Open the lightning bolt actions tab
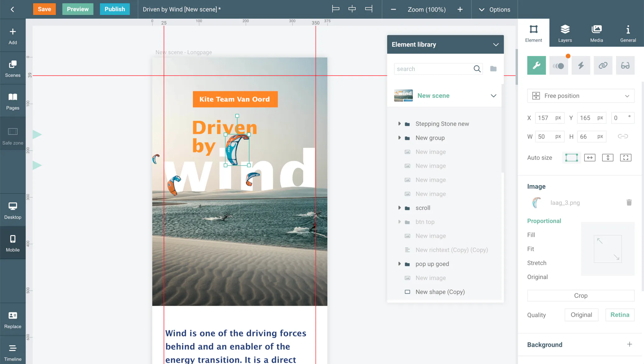This screenshot has height=364, width=644. tap(581, 65)
